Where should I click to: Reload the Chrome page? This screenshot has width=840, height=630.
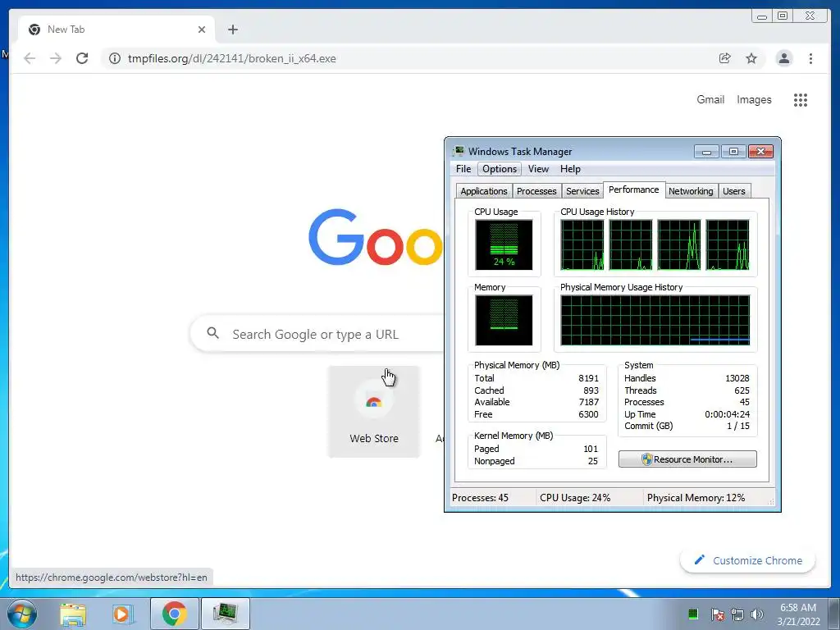pos(82,58)
